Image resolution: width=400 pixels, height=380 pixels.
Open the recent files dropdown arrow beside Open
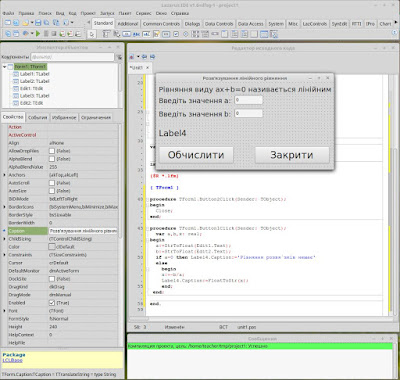[x=32, y=23]
